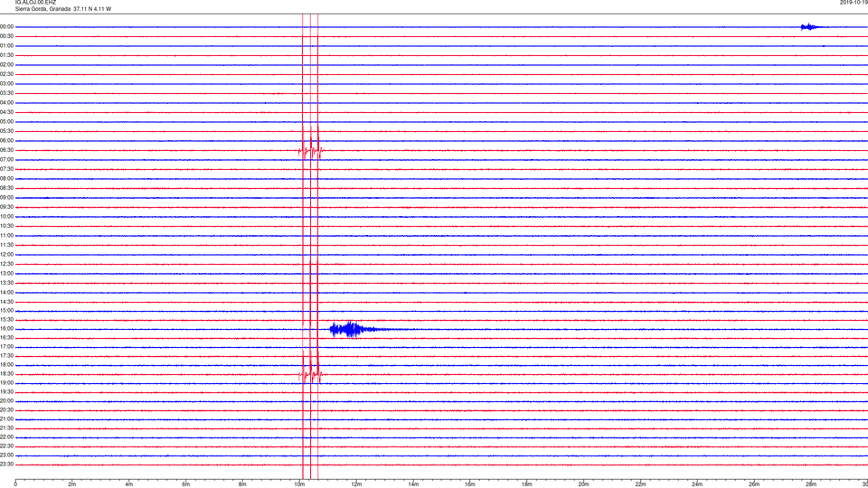Select the 16:00 trace time label
Image resolution: width=868 pixels, height=488 pixels.
7,329
